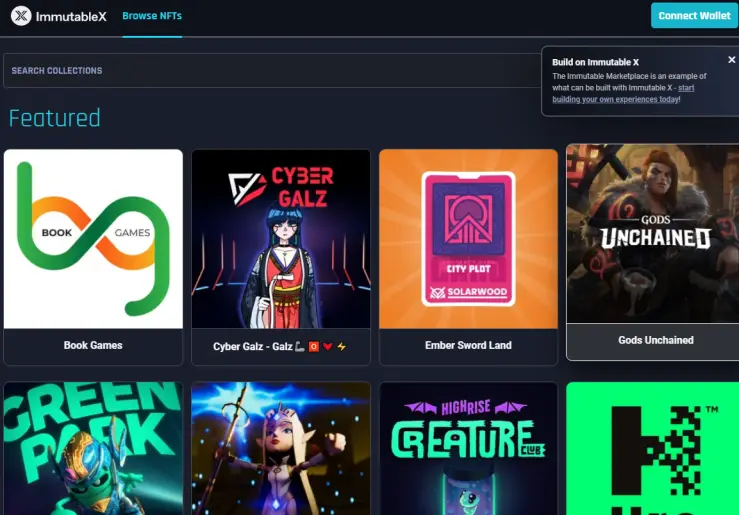Open the Gods Unchained collection artwork
This screenshot has width=739, height=515.
coord(653,234)
